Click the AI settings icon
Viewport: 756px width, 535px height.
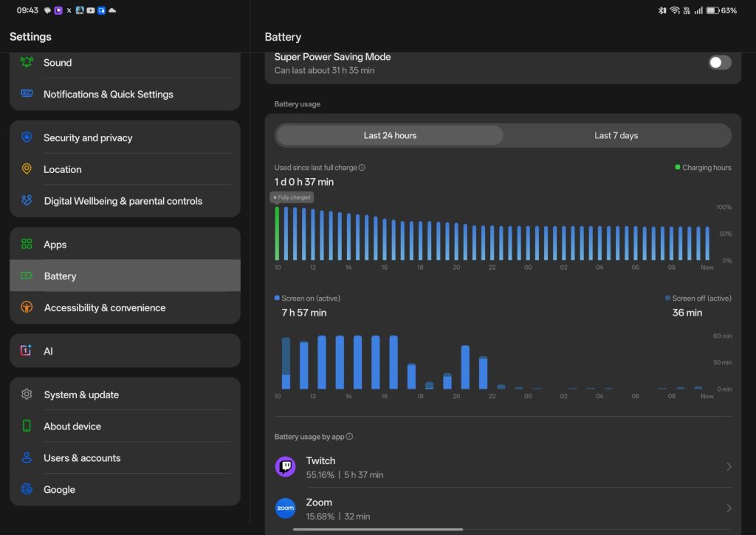[27, 351]
